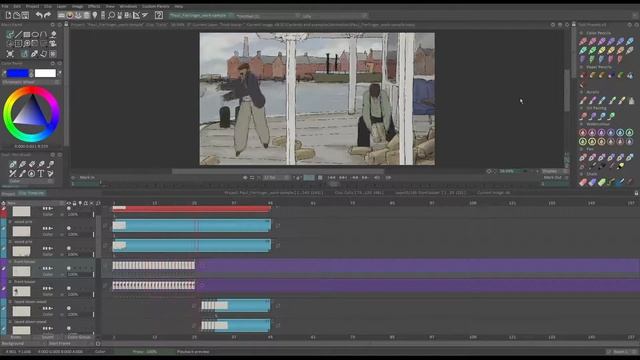Screen dimensions: 640x360
Task: Collapse the Paper Pencils preset group
Action: [x=582, y=67]
